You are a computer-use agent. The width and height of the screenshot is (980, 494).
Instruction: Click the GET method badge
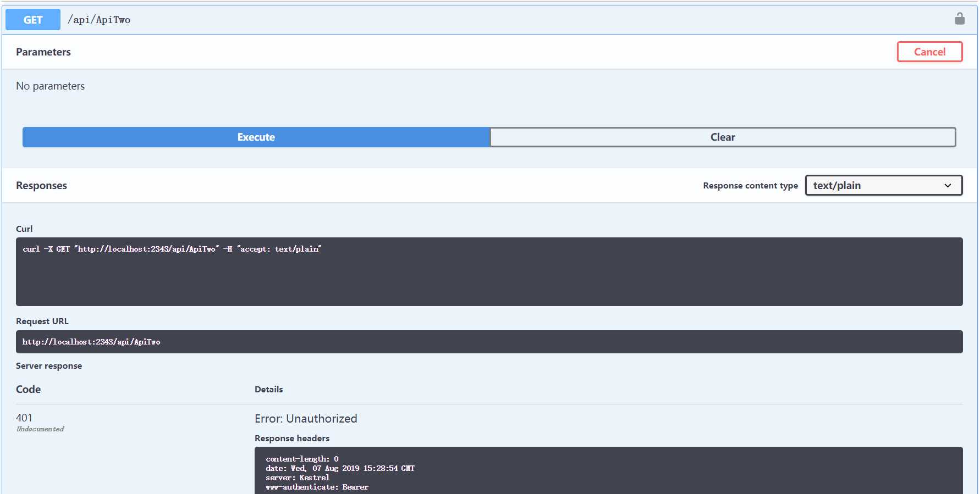click(x=33, y=20)
